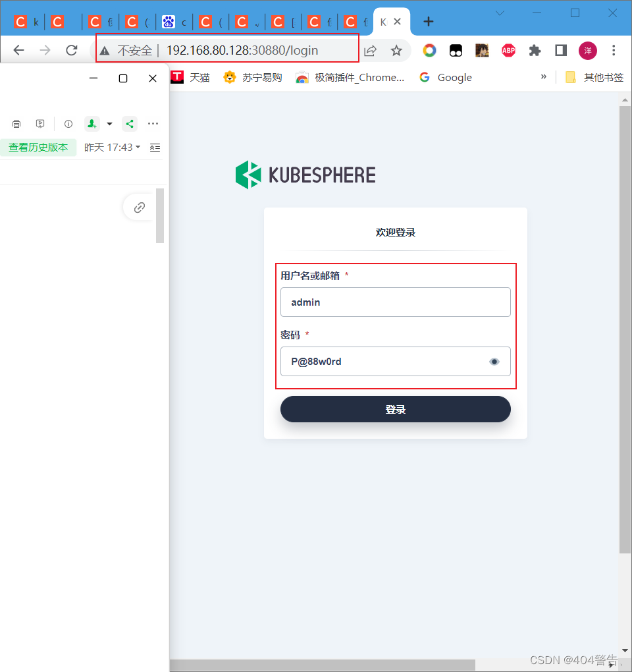Open the version time dropdown showing 昨天 17:43
This screenshot has width=632, height=672.
[112, 147]
